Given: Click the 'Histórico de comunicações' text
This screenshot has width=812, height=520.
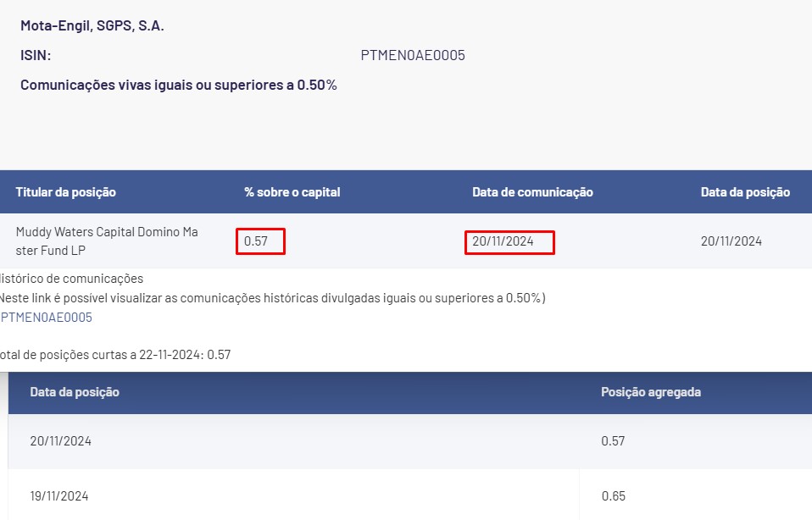Looking at the screenshot, I should (71, 278).
